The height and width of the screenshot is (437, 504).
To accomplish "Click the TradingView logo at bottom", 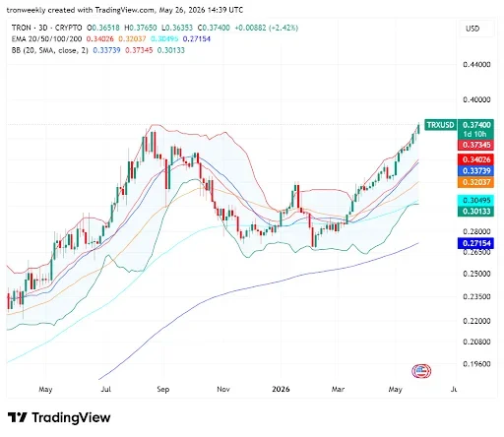I will (x=59, y=417).
